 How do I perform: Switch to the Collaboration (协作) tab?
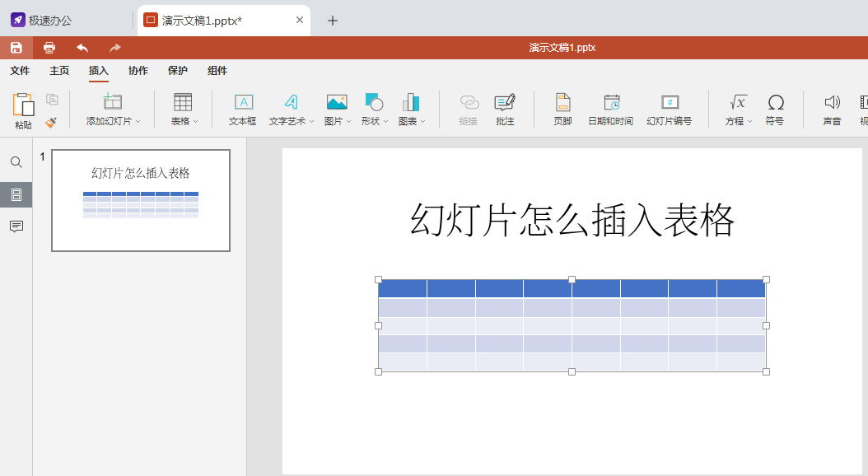point(138,71)
